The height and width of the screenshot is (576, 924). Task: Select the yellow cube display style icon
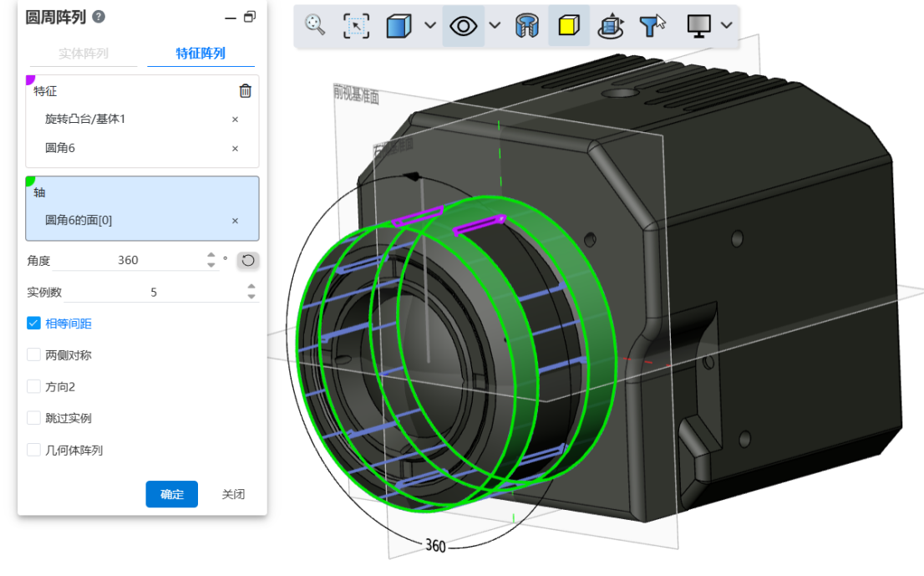pyautogui.click(x=569, y=26)
